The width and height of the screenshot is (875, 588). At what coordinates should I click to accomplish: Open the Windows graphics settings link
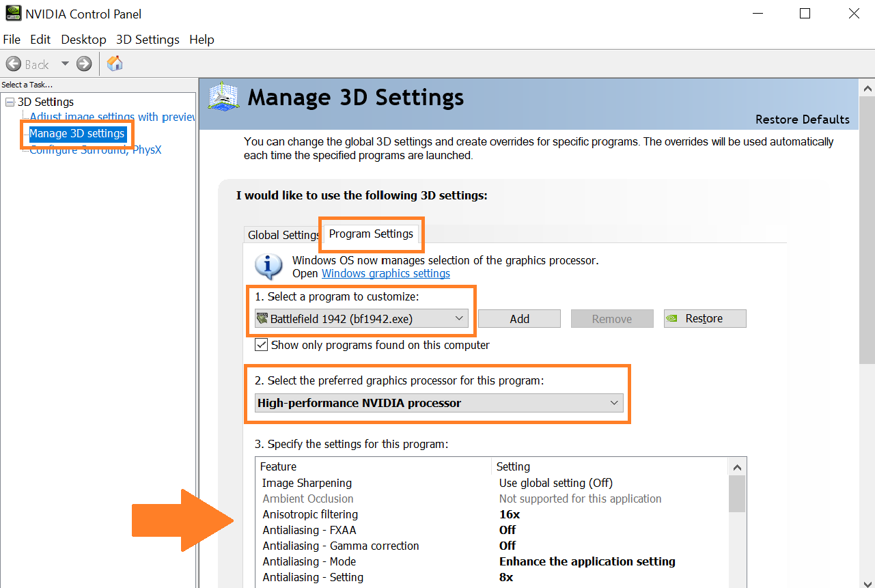386,273
